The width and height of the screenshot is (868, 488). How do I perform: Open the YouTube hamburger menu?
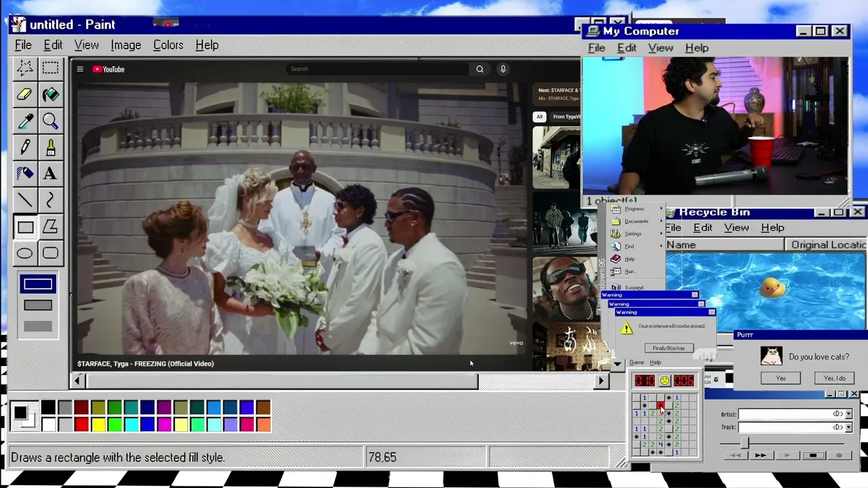80,69
